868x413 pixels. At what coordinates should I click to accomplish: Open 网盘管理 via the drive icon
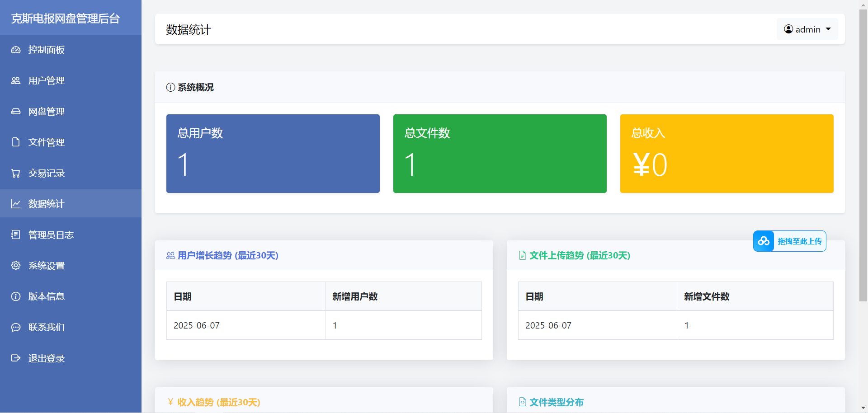coord(16,111)
